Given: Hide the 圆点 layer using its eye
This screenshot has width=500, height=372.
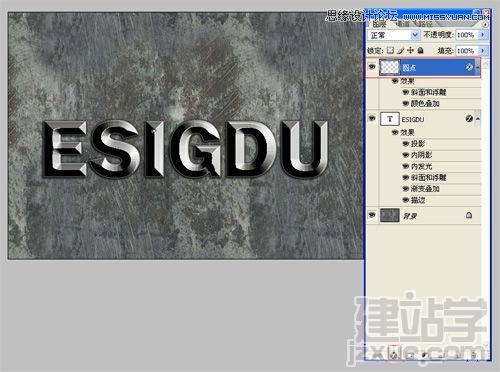Looking at the screenshot, I should point(372,67).
